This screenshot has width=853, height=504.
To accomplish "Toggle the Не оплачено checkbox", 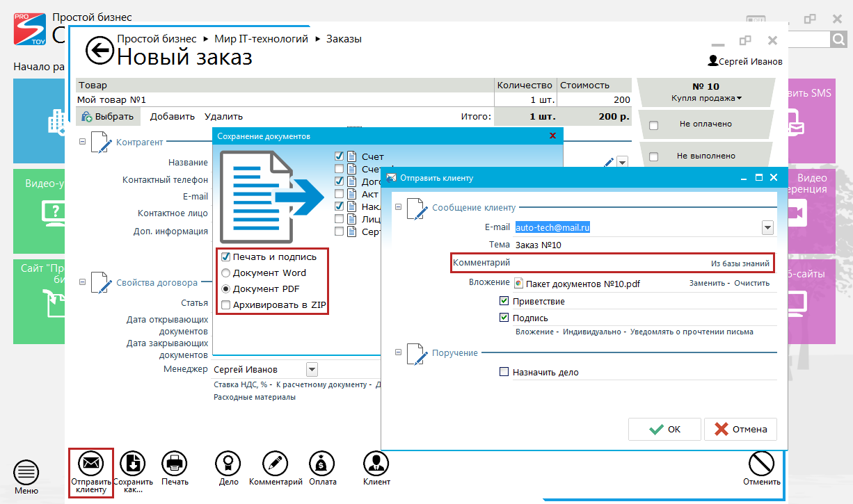I will 653,125.
